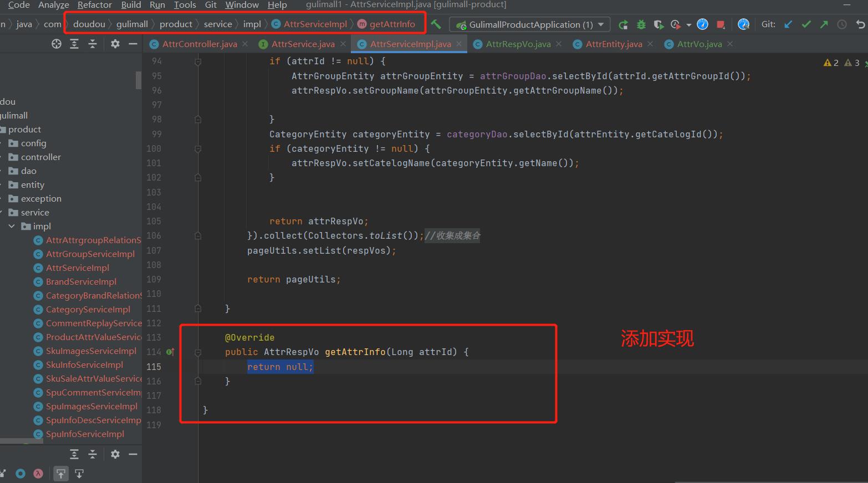Run with coverage shield icon
868x483 pixels.
coord(658,24)
